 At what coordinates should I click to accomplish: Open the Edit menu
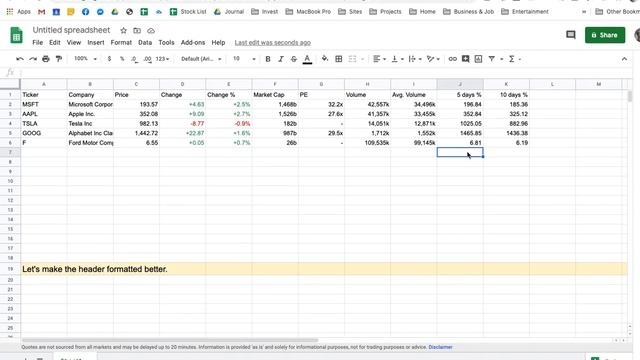[x=55, y=42]
